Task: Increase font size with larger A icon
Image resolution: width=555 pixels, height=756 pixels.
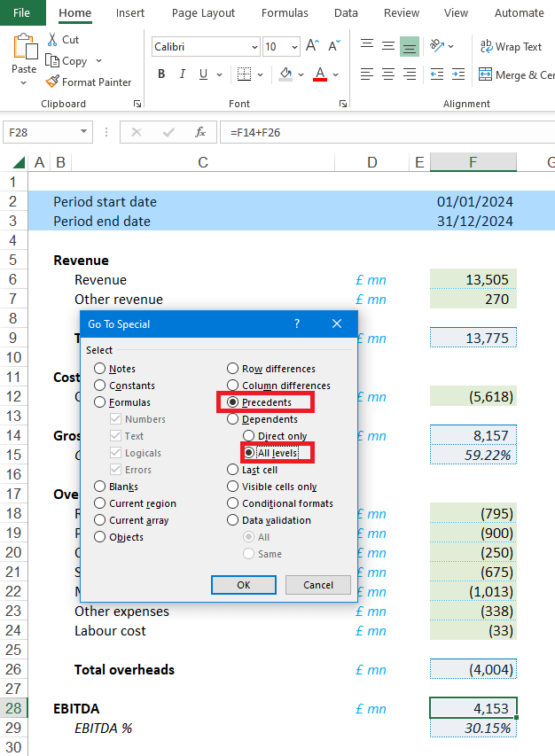Action: point(311,46)
